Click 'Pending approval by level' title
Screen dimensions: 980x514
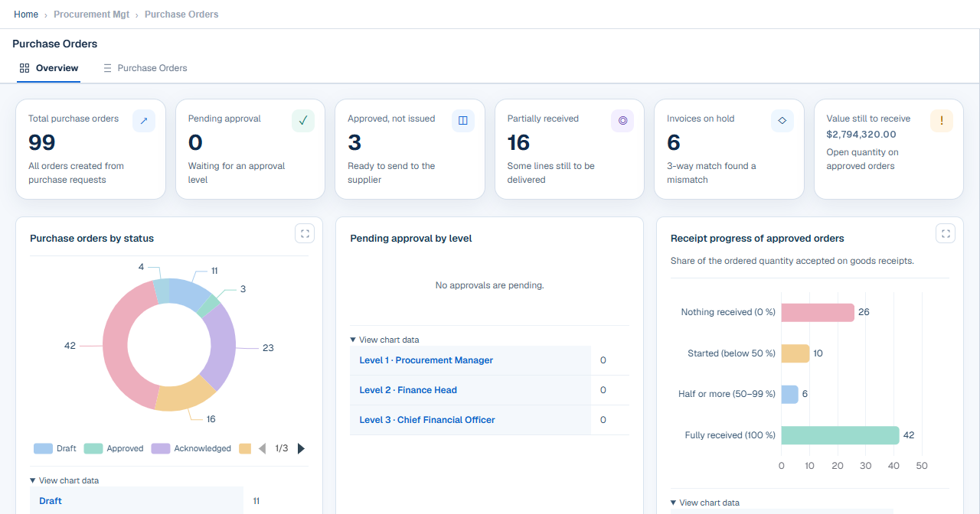411,239
